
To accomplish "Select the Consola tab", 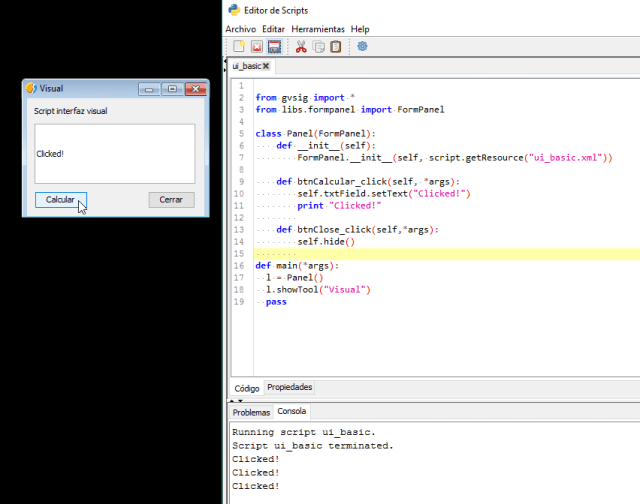I will (x=292, y=412).
